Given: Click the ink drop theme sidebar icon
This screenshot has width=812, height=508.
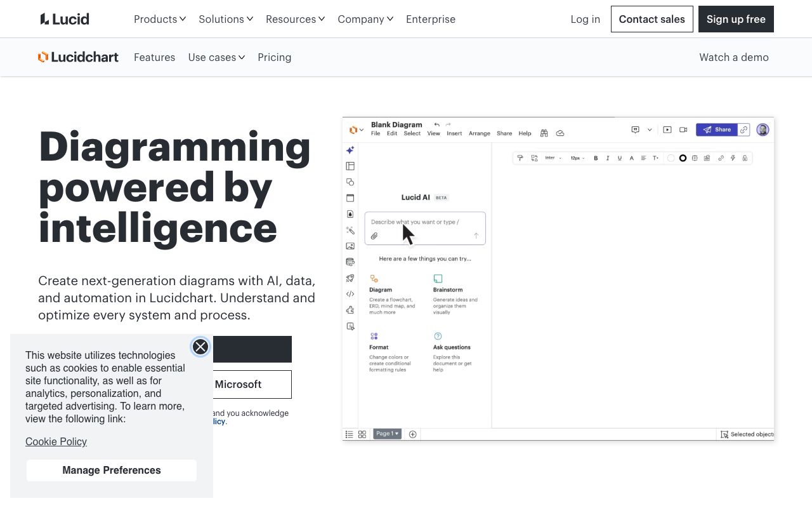Looking at the screenshot, I should (x=350, y=214).
